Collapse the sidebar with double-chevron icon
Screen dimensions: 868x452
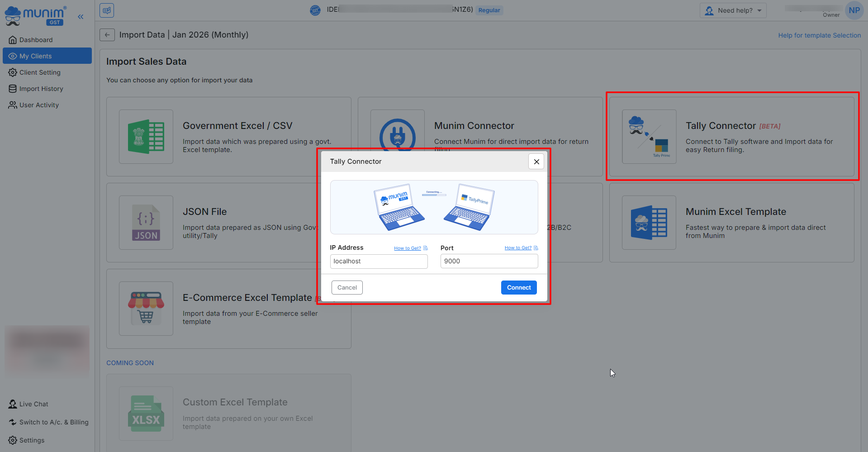coord(81,17)
